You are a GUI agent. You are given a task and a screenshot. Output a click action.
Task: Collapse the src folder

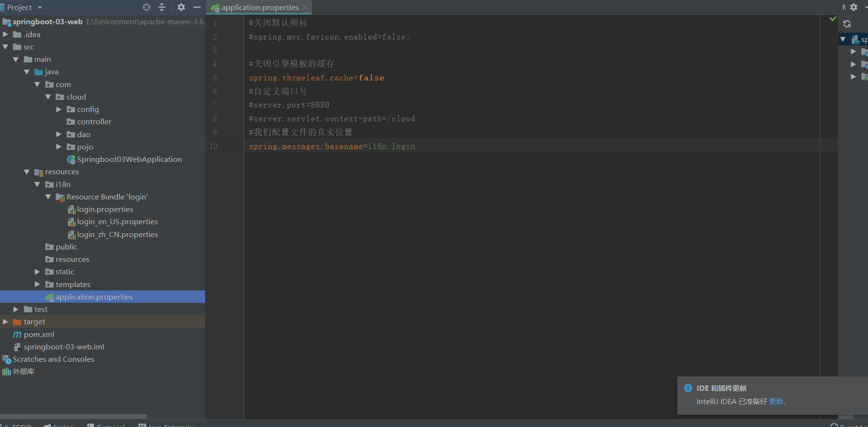(6, 47)
